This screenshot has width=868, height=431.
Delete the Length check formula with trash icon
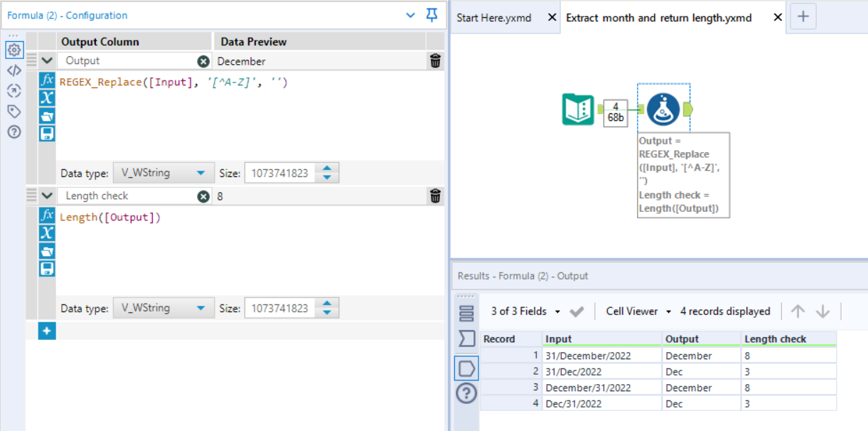click(x=436, y=196)
